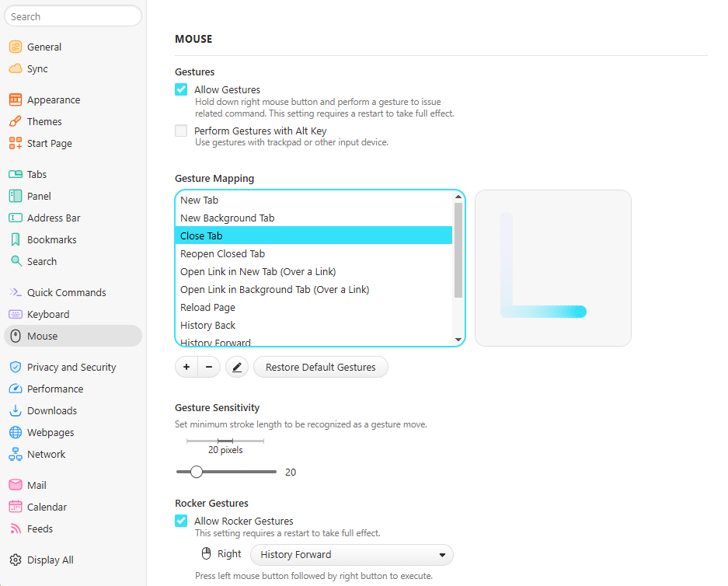Open the Downloads settings section
Image resolution: width=728 pixels, height=586 pixels.
click(54, 410)
